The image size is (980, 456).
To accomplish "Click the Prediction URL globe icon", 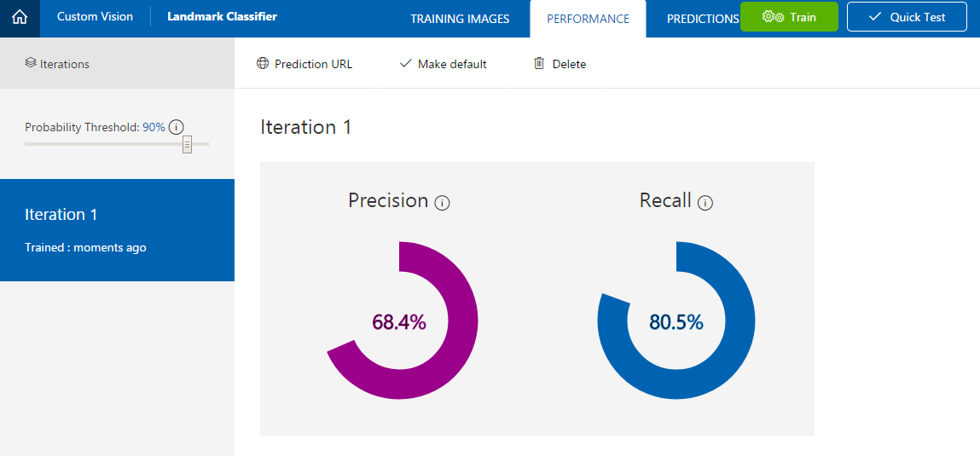I will [263, 63].
